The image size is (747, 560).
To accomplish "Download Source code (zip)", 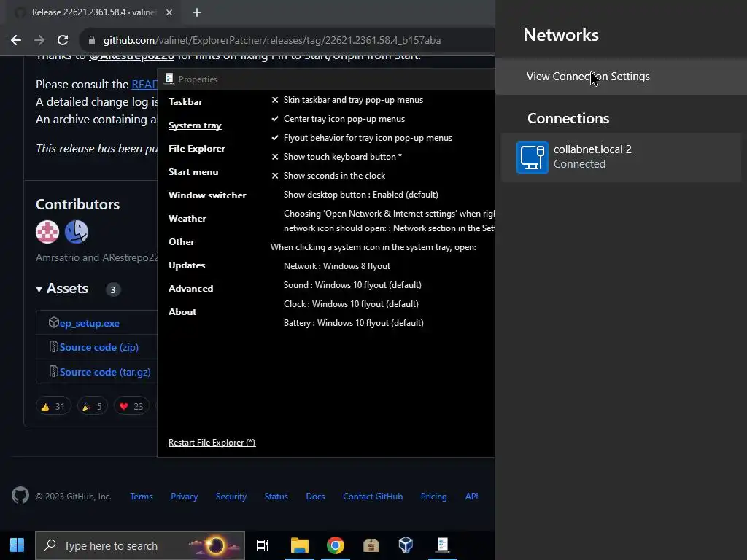I will click(99, 347).
